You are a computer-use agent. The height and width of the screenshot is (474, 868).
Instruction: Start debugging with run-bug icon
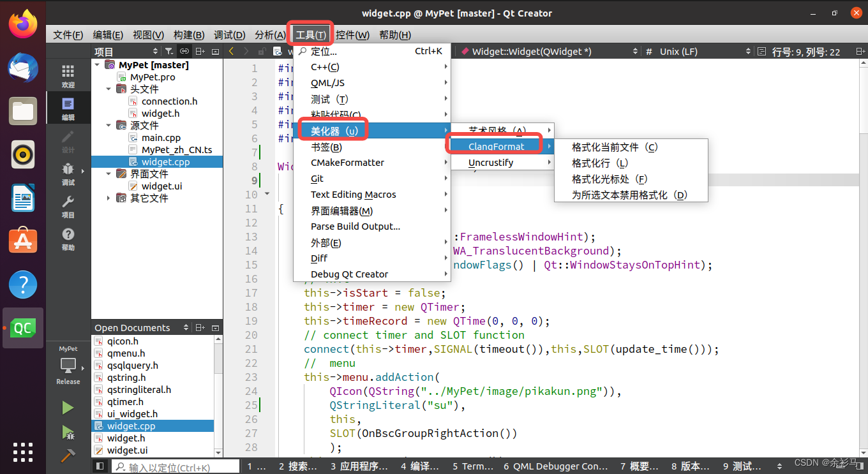pyautogui.click(x=68, y=433)
